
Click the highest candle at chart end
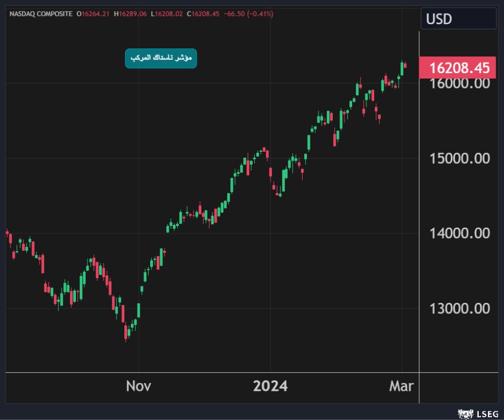click(402, 68)
